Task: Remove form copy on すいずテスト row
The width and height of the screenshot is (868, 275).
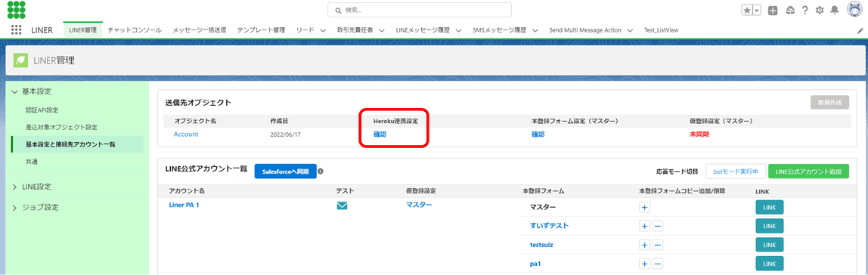Action: [657, 227]
